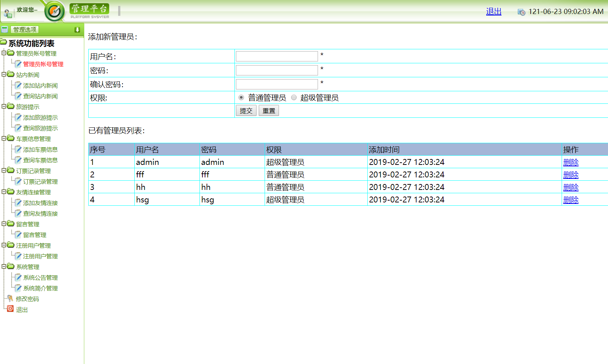The width and height of the screenshot is (608, 364).
Task: Open the 管理选项 menu
Action: [x=24, y=29]
